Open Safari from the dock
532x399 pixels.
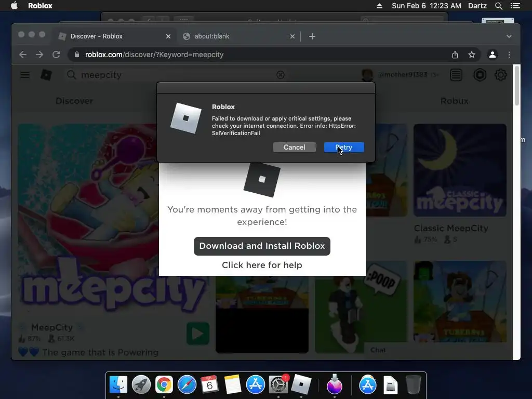point(187,385)
